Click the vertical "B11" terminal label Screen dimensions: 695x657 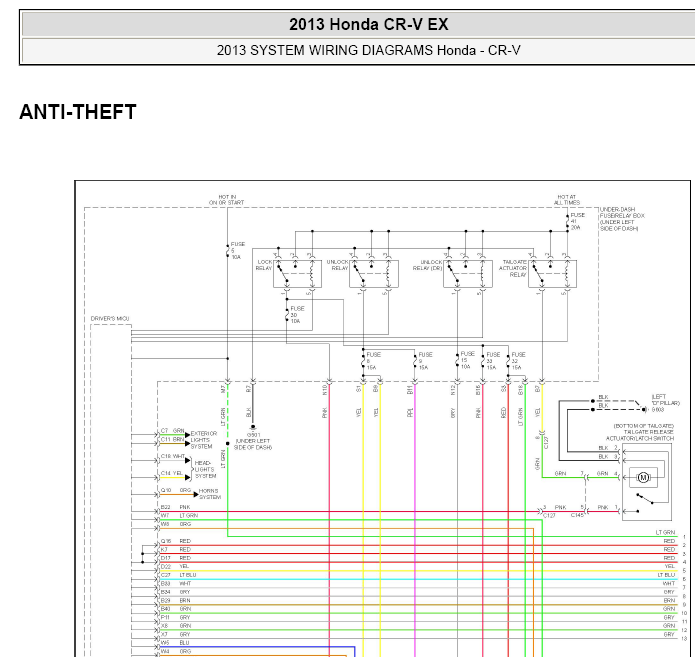pyautogui.click(x=410, y=390)
